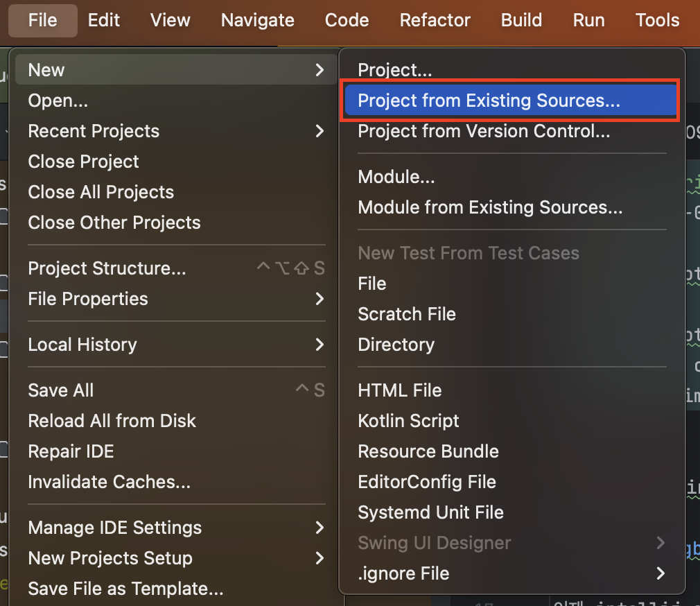Click the Refactor menu bar item

[x=435, y=20]
